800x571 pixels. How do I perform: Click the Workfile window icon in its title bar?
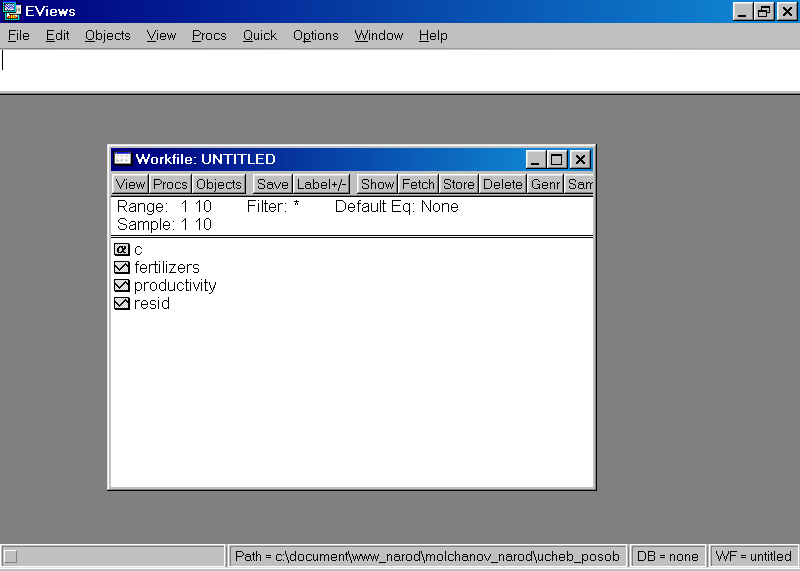(122, 159)
